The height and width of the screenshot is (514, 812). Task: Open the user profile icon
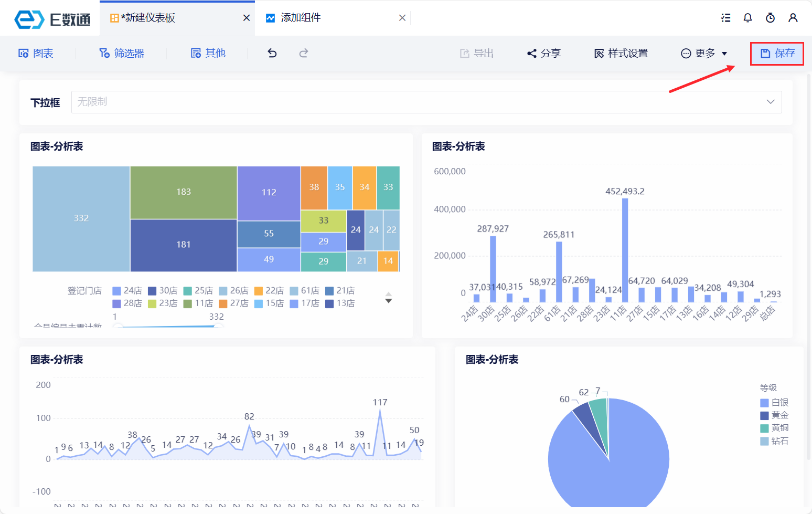793,18
